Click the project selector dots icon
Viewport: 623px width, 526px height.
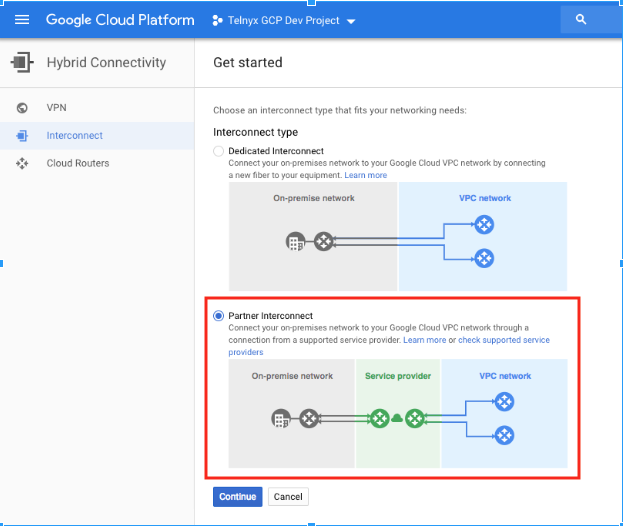point(217,20)
